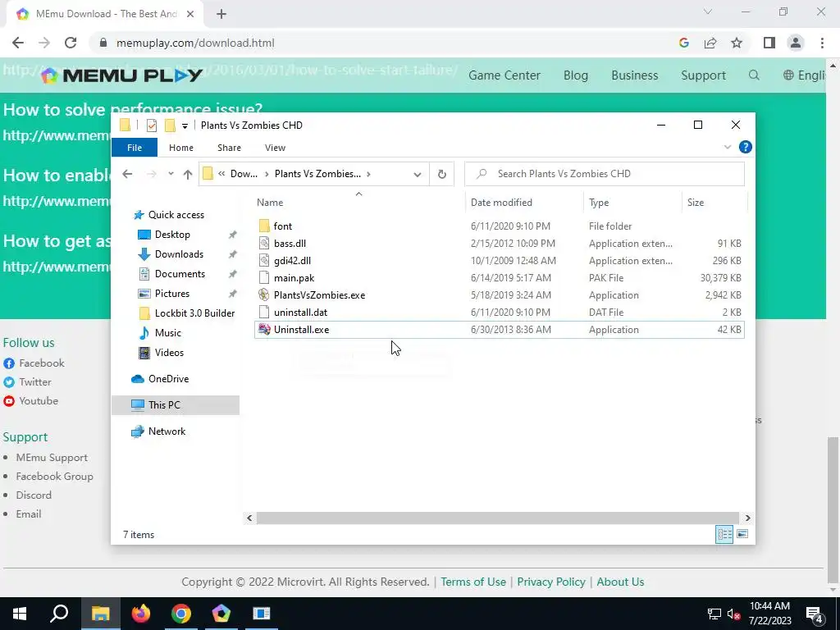Switch to large thumbnails view in Explorer
This screenshot has height=630, width=840.
(742, 534)
